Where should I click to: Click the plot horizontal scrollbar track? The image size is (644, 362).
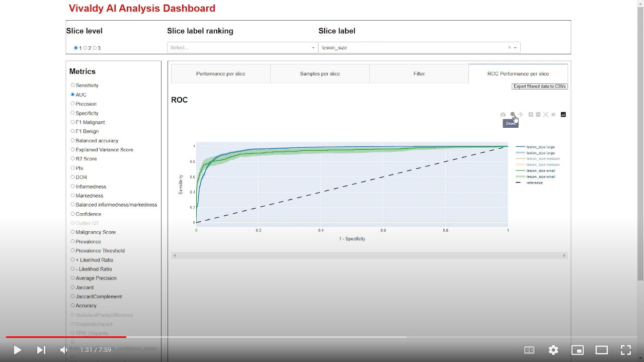pyautogui.click(x=369, y=255)
